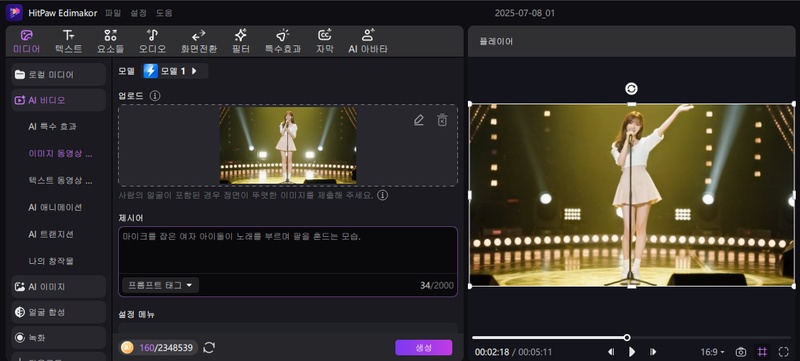This screenshot has height=361, width=800.
Task: Open the 특수효과 tab
Action: pos(282,41)
